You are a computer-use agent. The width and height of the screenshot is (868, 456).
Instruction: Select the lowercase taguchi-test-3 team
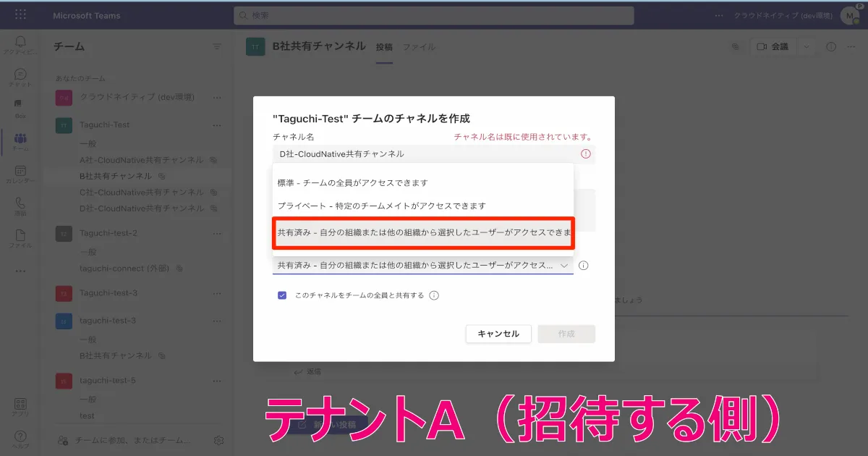coord(108,321)
